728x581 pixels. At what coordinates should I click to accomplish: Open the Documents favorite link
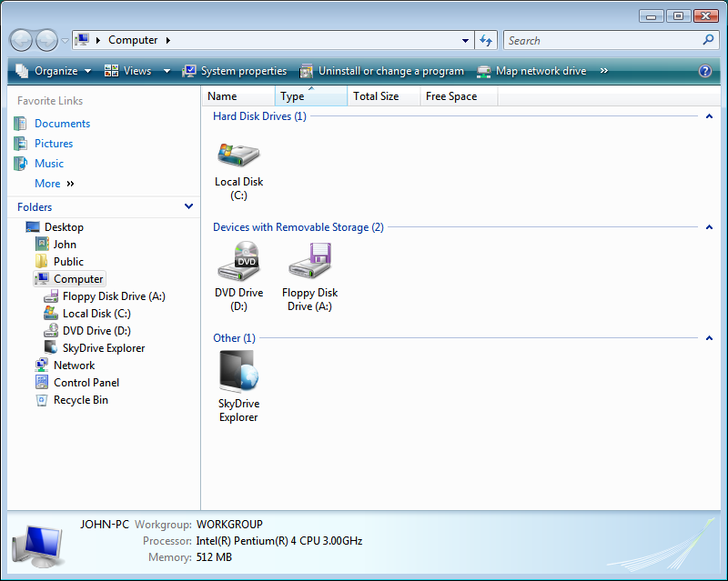[x=62, y=124]
